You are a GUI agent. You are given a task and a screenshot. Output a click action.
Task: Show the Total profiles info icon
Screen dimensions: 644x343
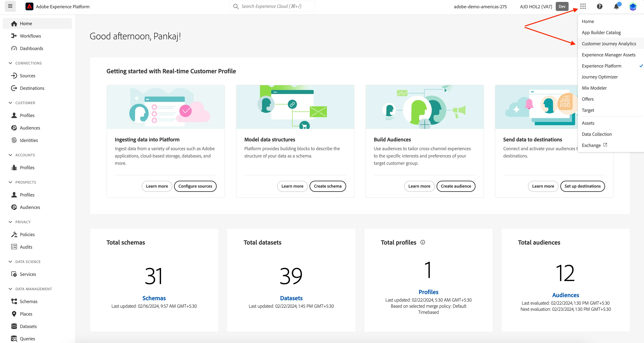pyautogui.click(x=423, y=242)
